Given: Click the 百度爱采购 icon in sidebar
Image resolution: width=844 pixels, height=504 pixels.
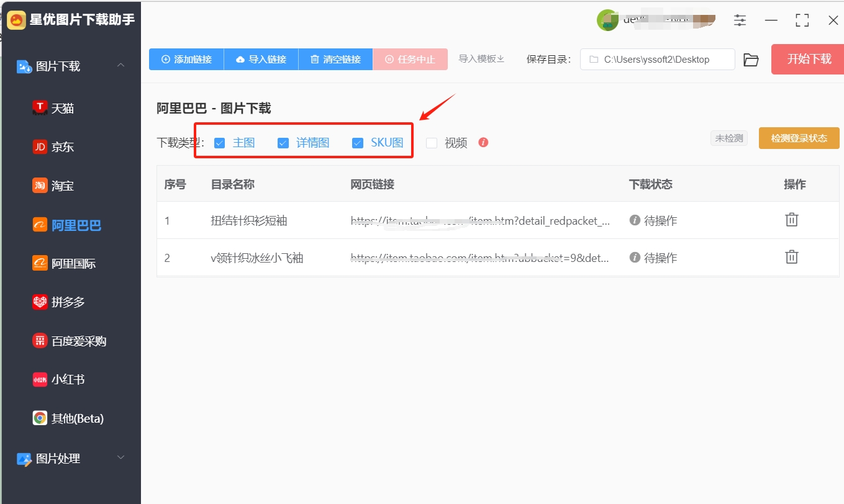Looking at the screenshot, I should [40, 341].
